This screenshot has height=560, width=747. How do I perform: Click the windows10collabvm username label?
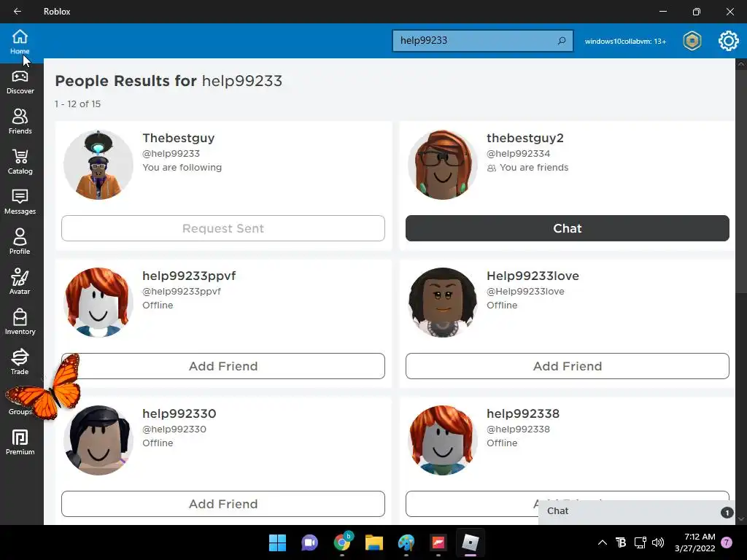tap(625, 42)
